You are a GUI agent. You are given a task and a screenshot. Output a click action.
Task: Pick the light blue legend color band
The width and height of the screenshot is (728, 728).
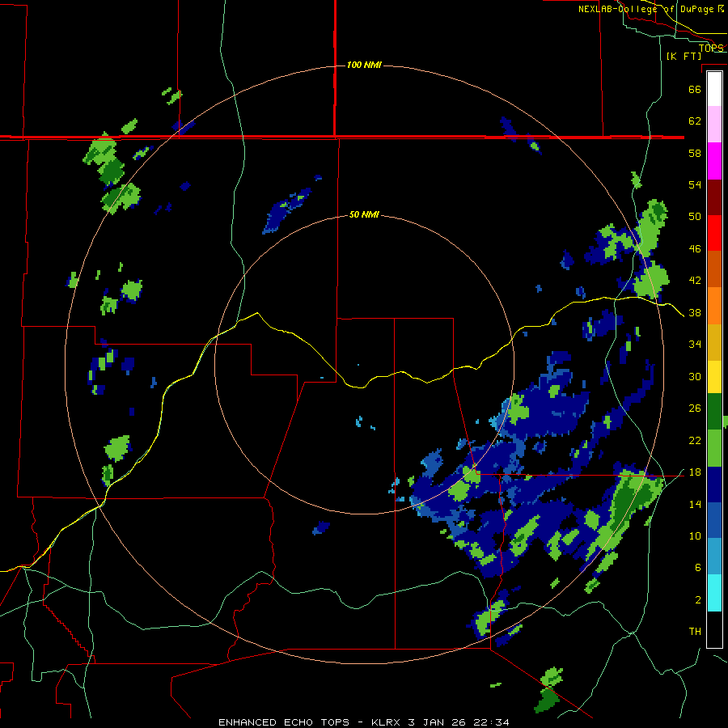[x=714, y=557]
